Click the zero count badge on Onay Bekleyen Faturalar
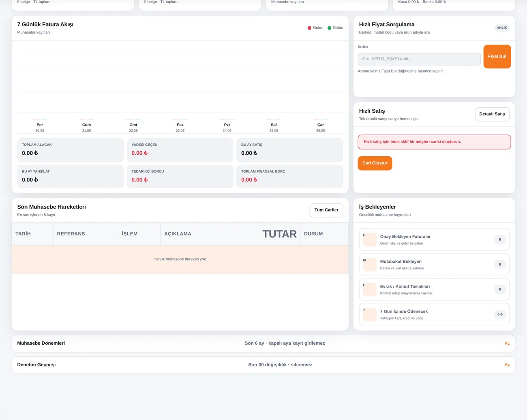Screen dimensions: 527x420 500,239
